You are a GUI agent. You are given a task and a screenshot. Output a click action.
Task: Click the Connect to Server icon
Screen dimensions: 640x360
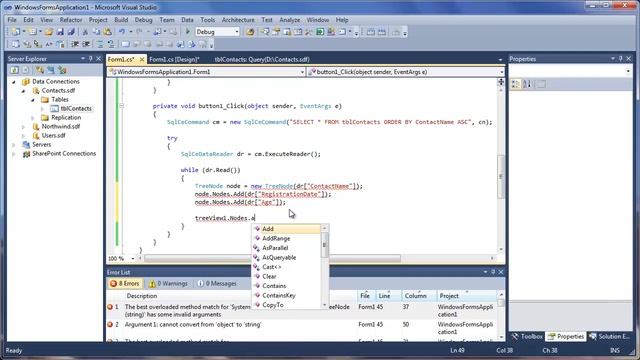(x=51, y=70)
